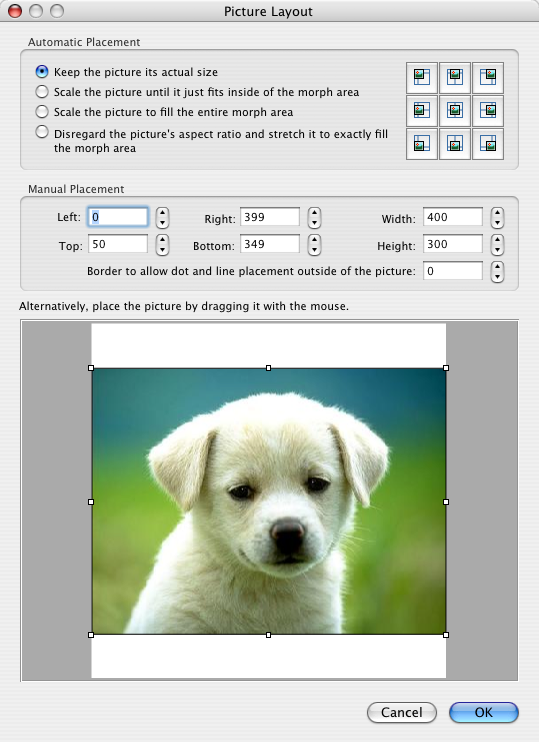Align picture to bottom-right position icon
Screen dimensions: 539x742
(x=488, y=144)
